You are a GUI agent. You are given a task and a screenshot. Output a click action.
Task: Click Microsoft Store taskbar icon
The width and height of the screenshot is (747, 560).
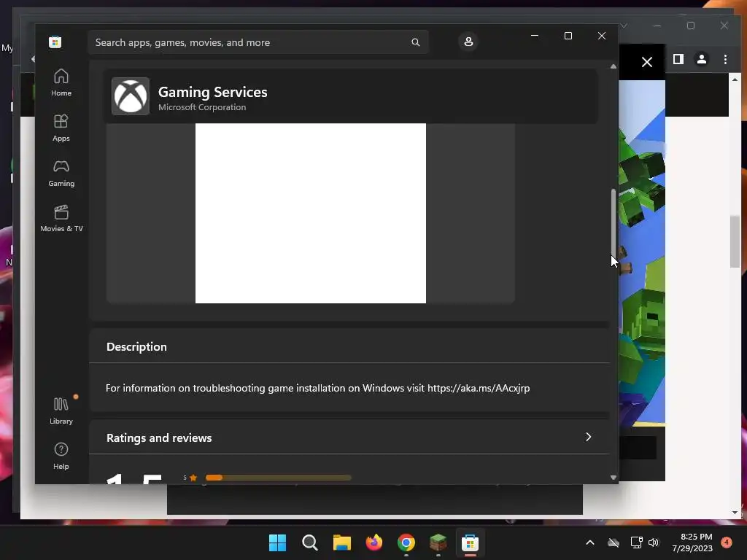[471, 542]
